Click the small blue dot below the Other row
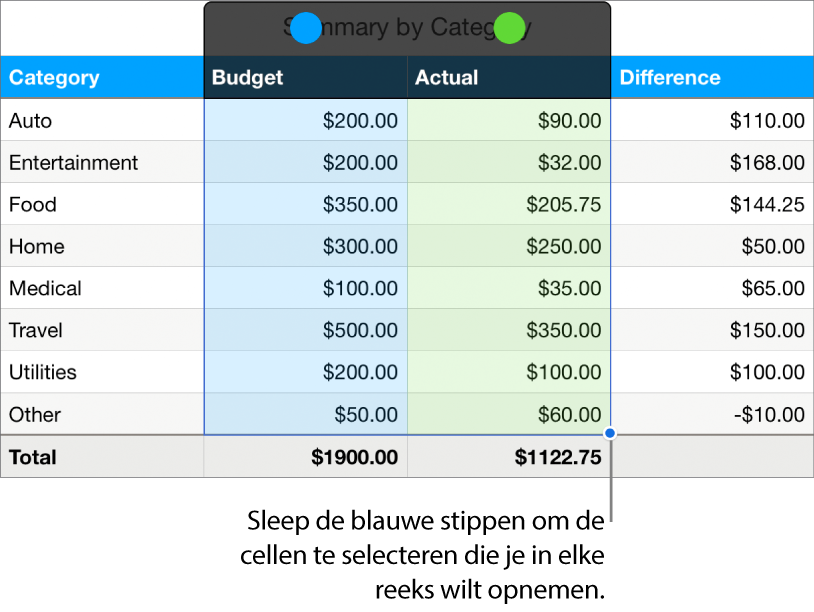Image resolution: width=814 pixels, height=612 pixels. point(608,432)
